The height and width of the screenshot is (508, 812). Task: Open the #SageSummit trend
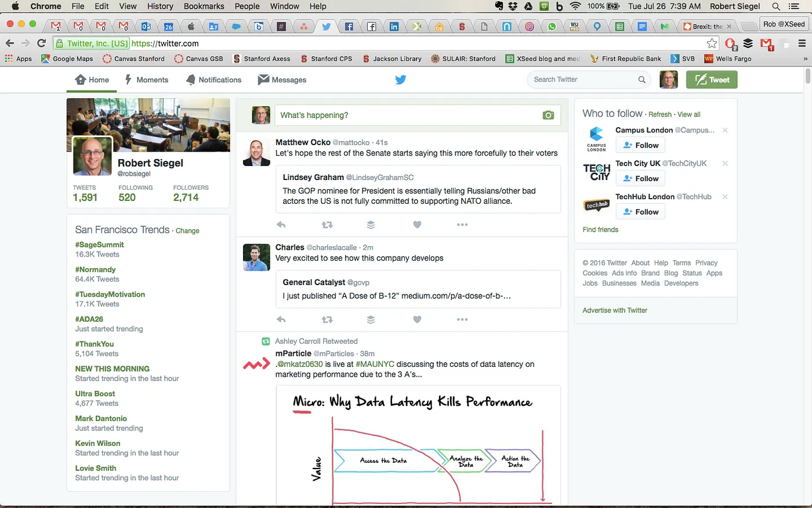(99, 244)
